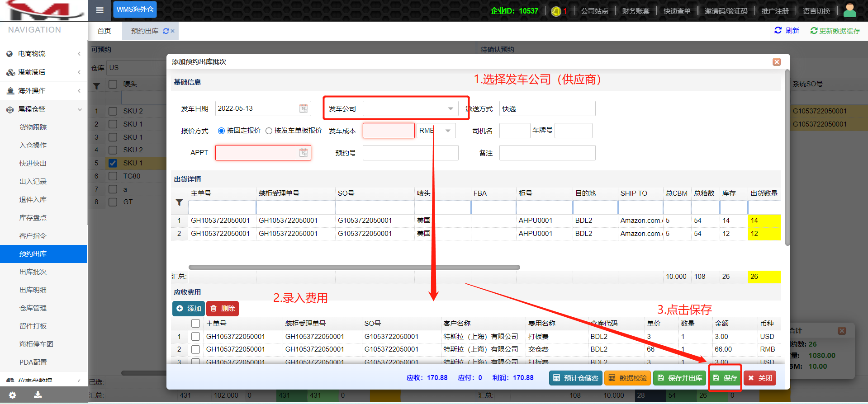Open the 发车公司 dropdown list
Viewport: 868px width, 404px height.
tap(450, 109)
